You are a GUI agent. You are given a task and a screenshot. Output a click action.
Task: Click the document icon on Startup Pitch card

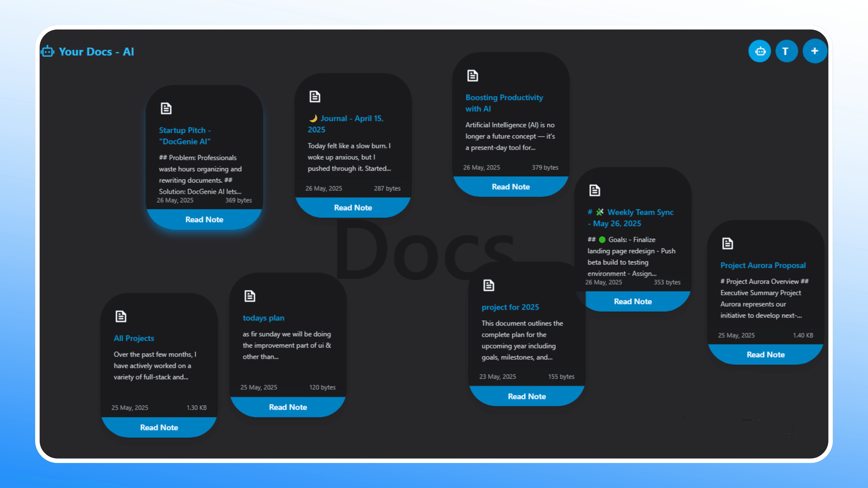(x=166, y=108)
